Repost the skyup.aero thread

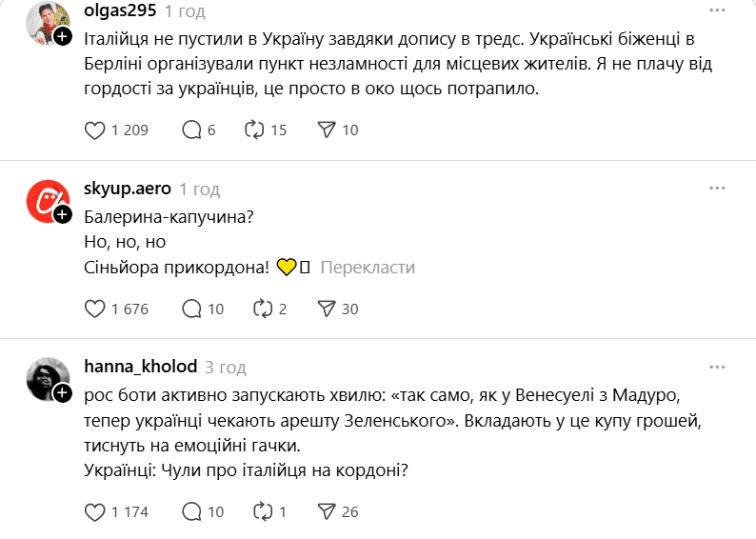[262, 309]
